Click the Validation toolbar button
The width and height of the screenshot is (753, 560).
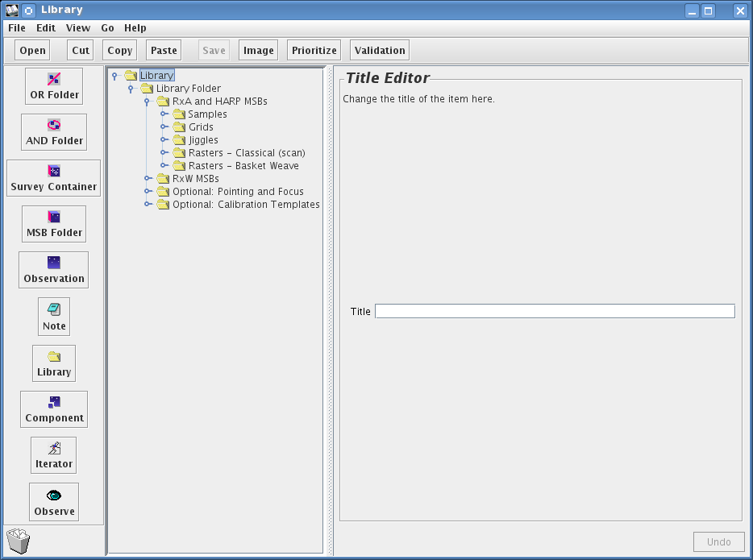380,51
